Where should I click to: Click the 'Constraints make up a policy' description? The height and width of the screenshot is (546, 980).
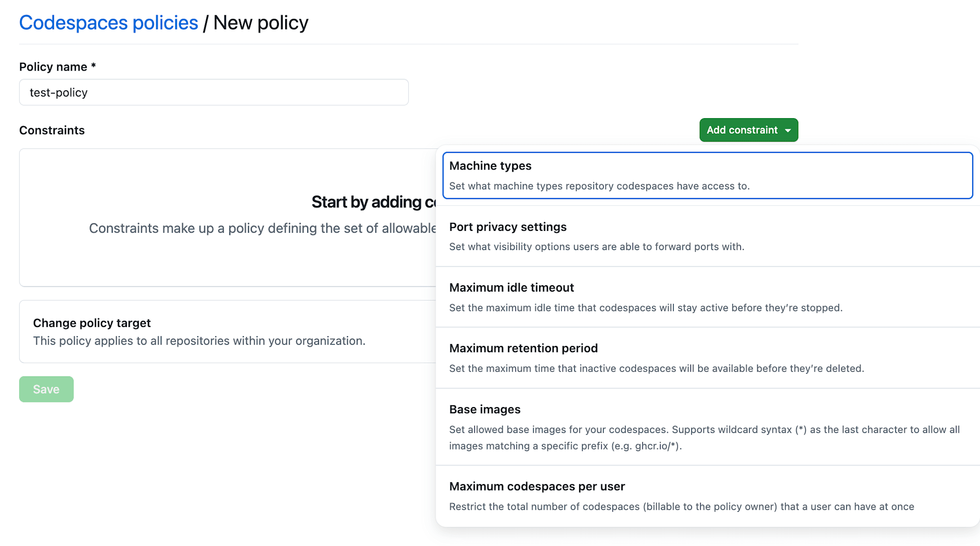coord(262,228)
